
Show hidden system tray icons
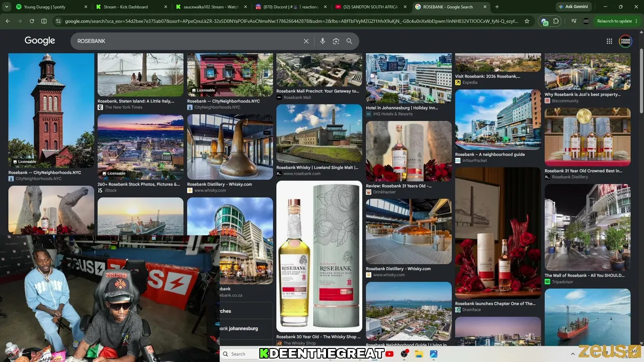pyautogui.click(x=573, y=354)
